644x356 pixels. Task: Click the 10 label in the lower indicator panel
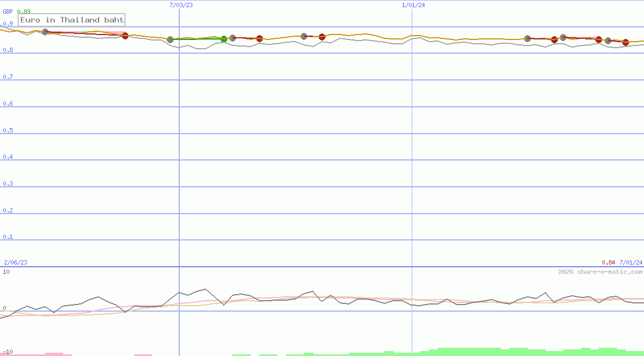pyautogui.click(x=6, y=272)
